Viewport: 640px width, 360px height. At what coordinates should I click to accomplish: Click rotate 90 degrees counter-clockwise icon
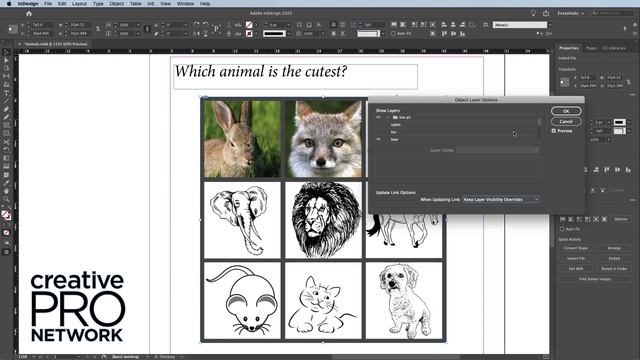click(x=205, y=25)
